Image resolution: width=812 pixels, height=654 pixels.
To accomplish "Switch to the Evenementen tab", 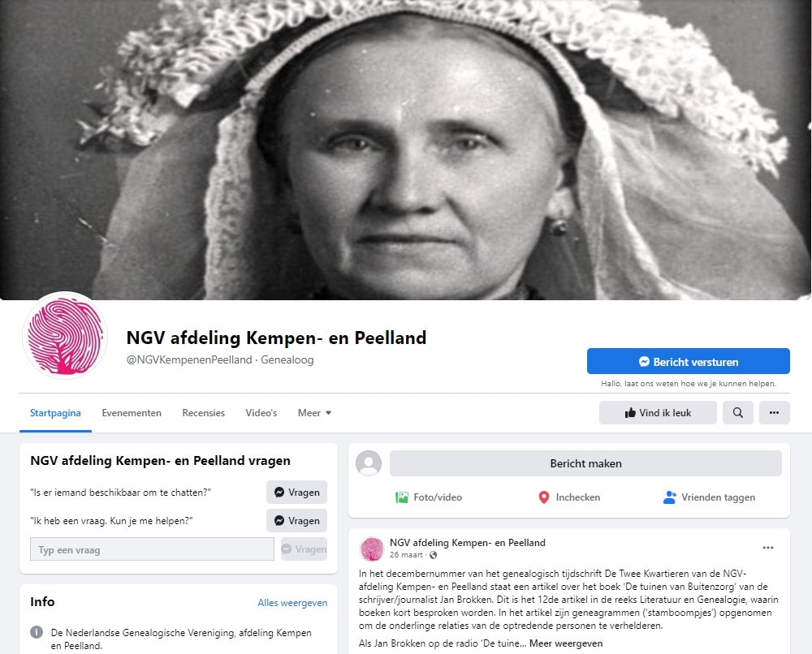I will tap(132, 413).
